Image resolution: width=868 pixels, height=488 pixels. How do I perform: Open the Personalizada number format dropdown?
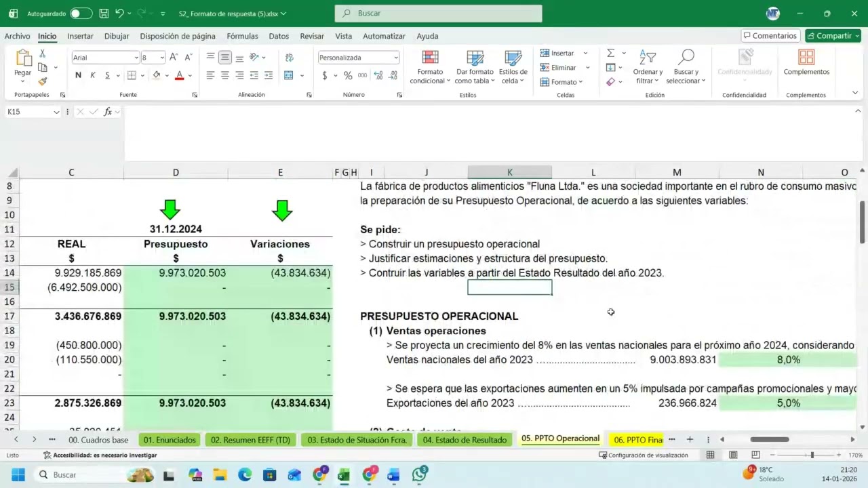(x=395, y=58)
